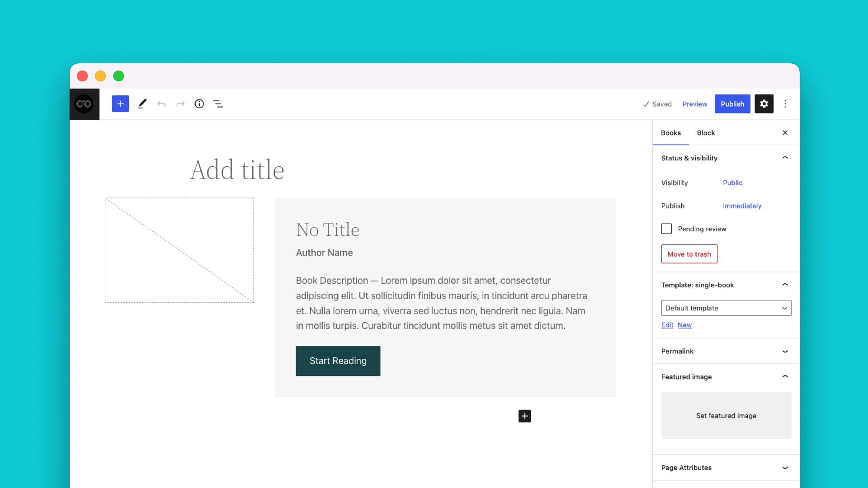Expand the Permalink section

pos(784,351)
